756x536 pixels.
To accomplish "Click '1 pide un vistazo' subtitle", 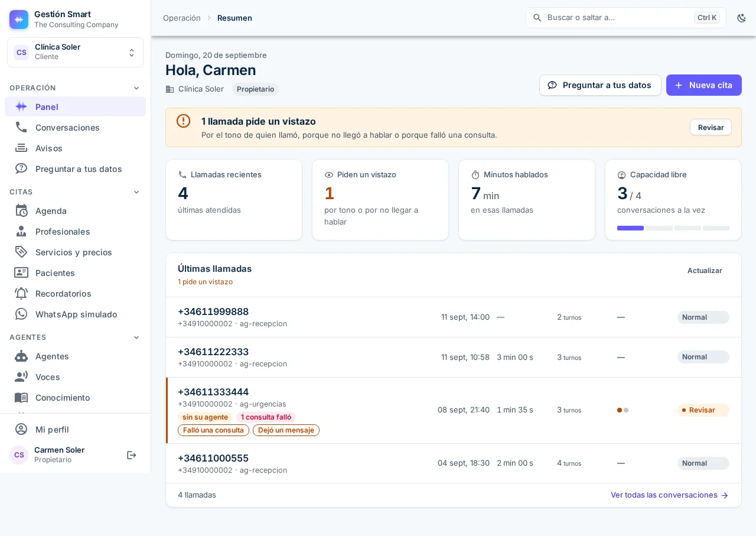I will tap(205, 282).
